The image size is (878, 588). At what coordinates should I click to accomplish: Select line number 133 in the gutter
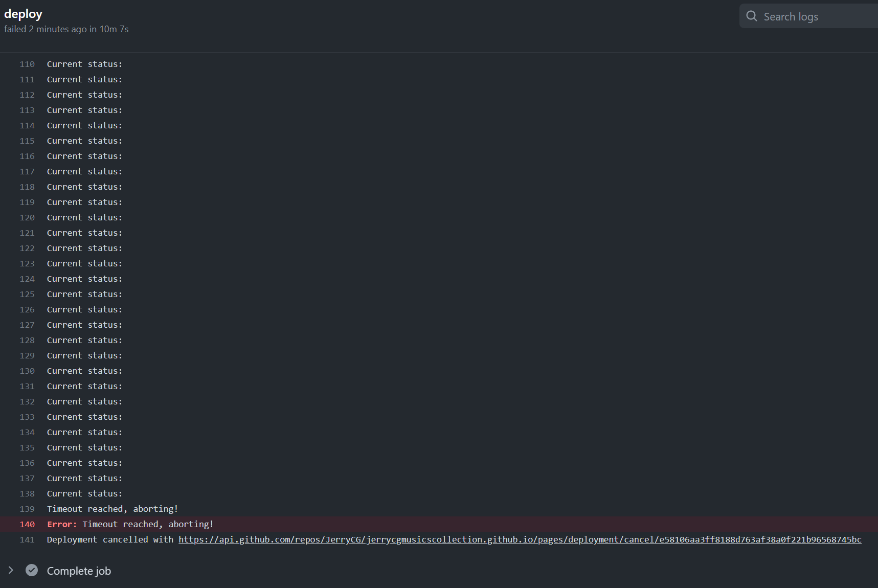point(27,417)
